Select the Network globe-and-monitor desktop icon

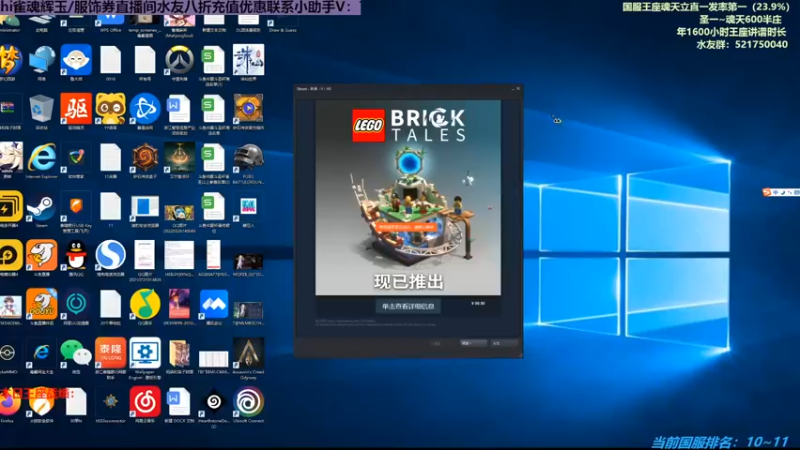pyautogui.click(x=41, y=60)
